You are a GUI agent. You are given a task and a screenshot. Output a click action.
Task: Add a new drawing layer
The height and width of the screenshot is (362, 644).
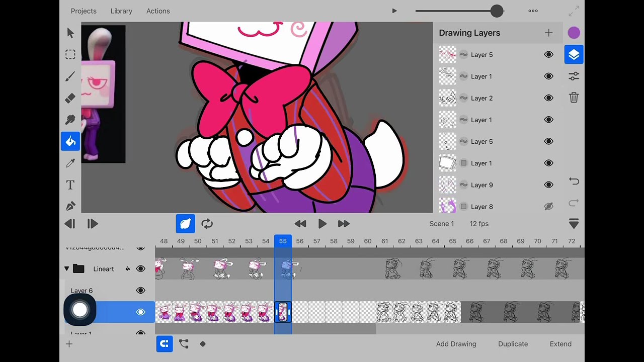548,33
